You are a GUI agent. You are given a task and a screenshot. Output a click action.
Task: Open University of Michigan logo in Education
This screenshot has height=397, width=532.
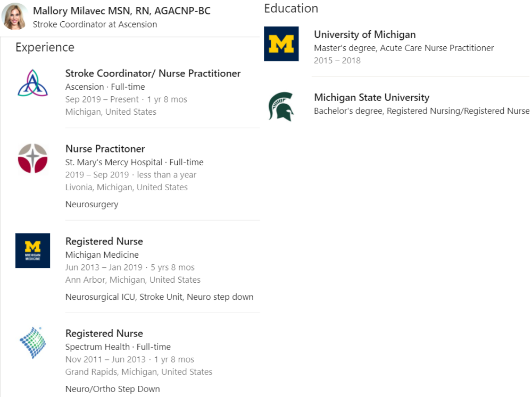click(x=281, y=44)
